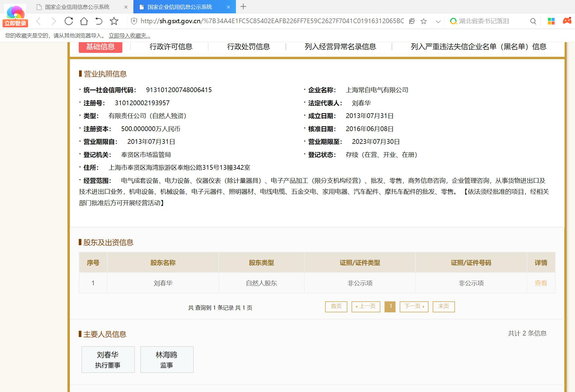Click the address bar bookmark star
The image size is (575, 392).
point(424,21)
